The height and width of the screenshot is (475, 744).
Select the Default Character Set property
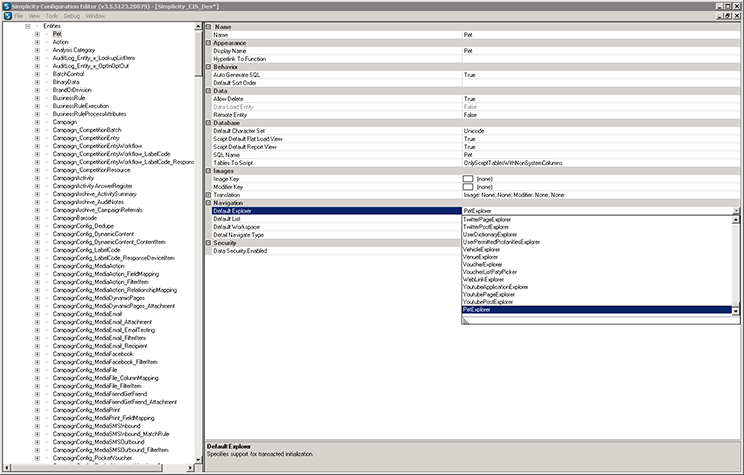(x=475, y=131)
